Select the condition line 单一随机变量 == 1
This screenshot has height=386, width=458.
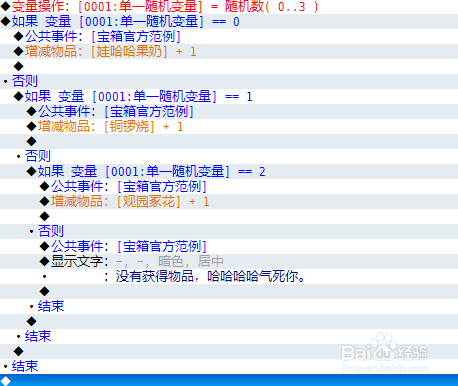click(x=229, y=97)
